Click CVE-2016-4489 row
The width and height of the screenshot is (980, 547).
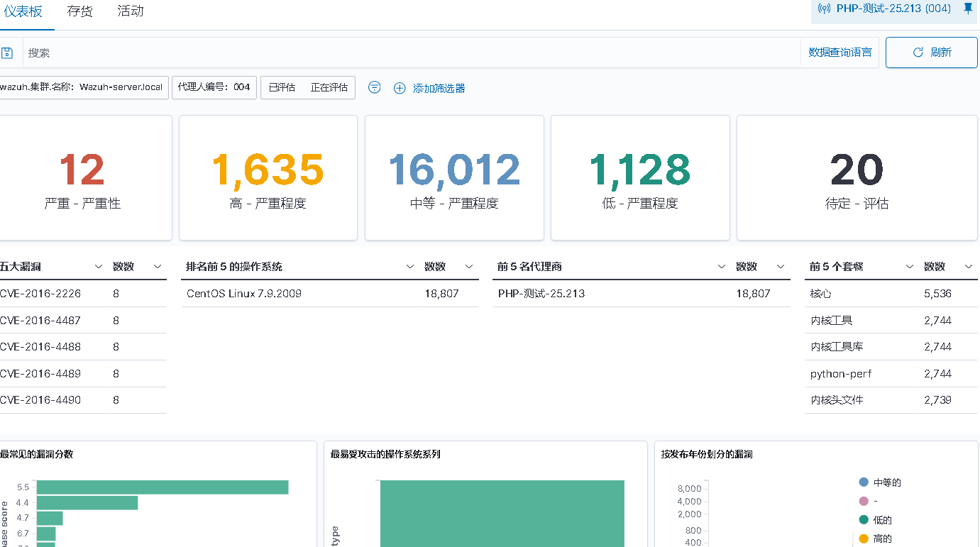click(x=82, y=374)
